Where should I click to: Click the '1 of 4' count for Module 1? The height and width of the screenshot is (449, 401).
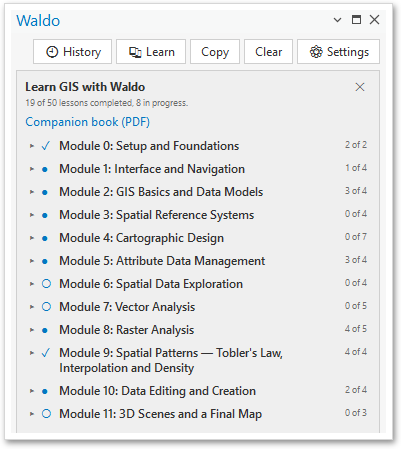[x=356, y=168]
